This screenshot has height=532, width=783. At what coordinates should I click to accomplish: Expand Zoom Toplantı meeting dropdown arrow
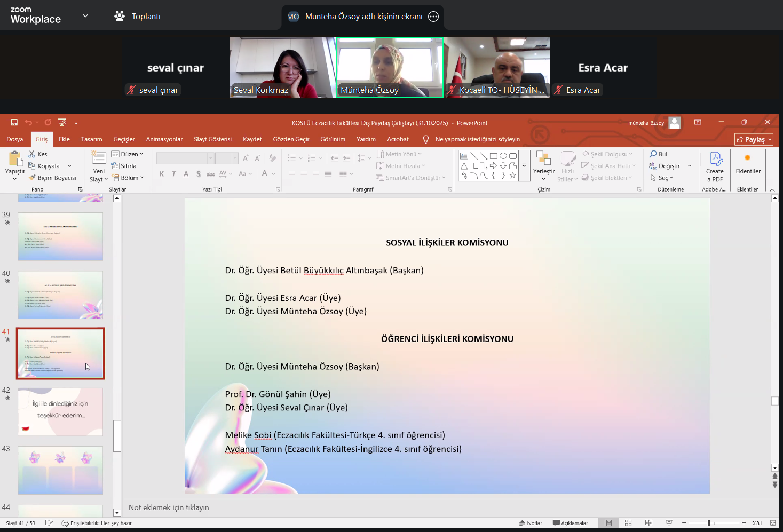pyautogui.click(x=85, y=16)
